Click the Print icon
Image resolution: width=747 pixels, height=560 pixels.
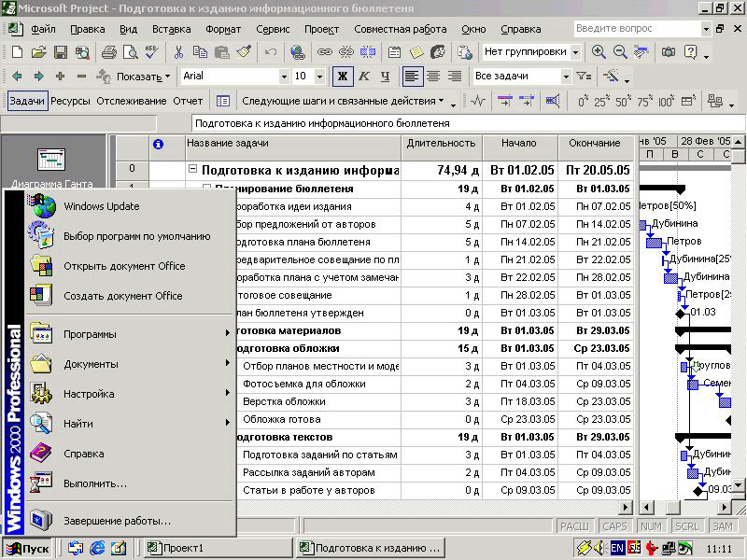pos(109,52)
